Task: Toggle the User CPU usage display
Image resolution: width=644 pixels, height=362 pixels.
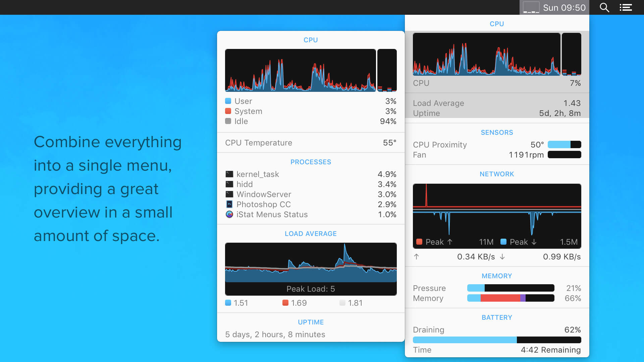Action: 228,101
